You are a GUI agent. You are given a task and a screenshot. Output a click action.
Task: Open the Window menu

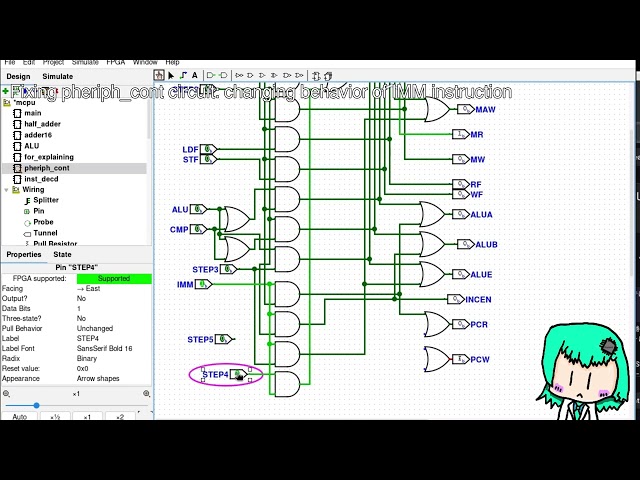click(x=145, y=62)
